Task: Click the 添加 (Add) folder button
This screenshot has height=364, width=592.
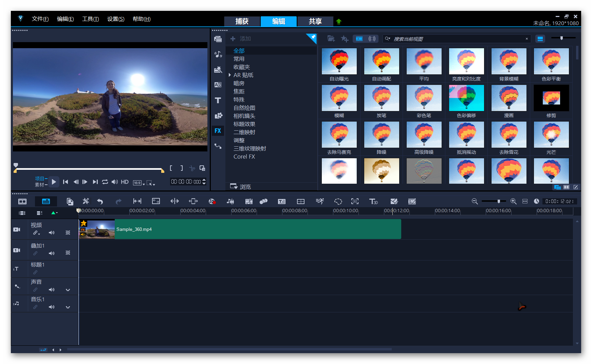Action: (x=241, y=39)
